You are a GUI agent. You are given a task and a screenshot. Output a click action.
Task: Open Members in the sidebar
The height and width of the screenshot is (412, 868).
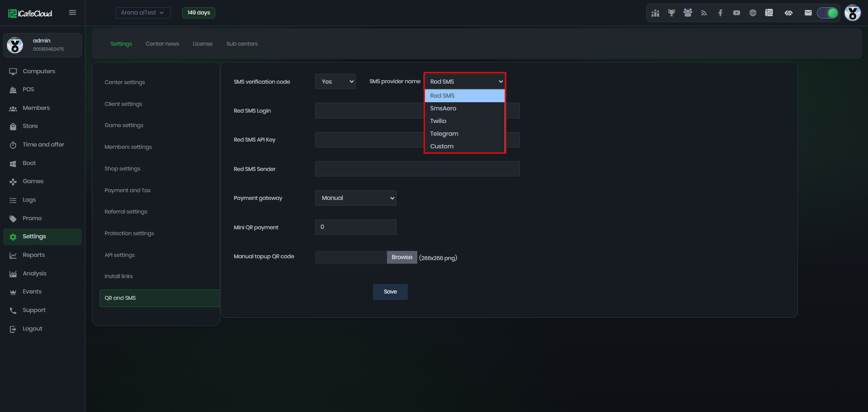(42, 108)
